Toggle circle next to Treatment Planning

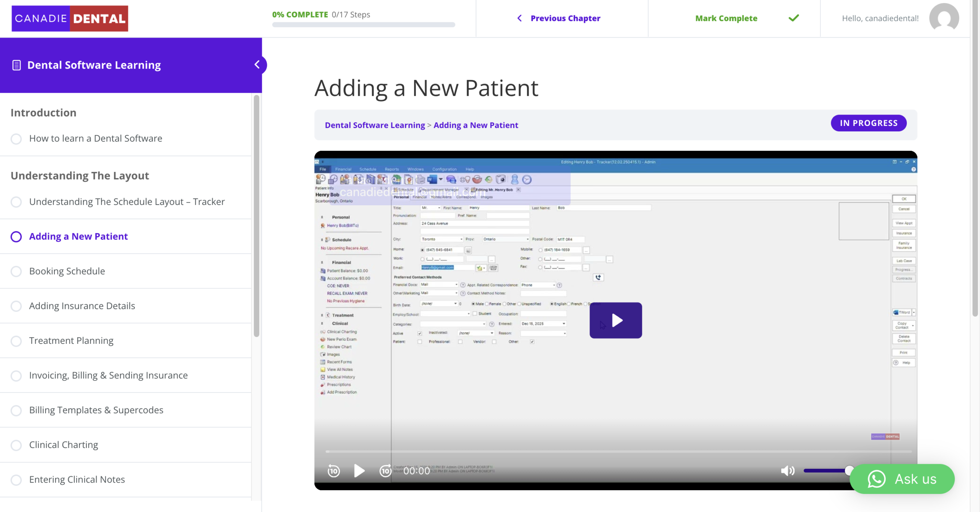[16, 341]
